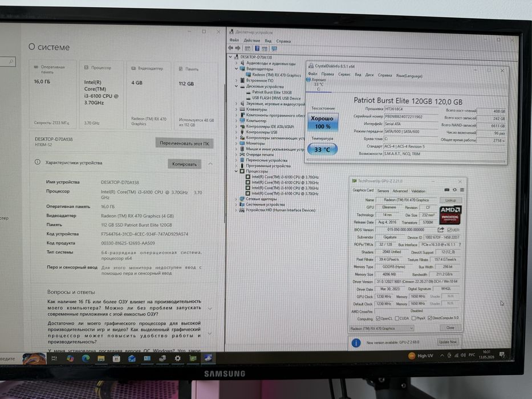Click the forward arrow in Device Manager toolbar
532x399 pixels.
point(238,48)
